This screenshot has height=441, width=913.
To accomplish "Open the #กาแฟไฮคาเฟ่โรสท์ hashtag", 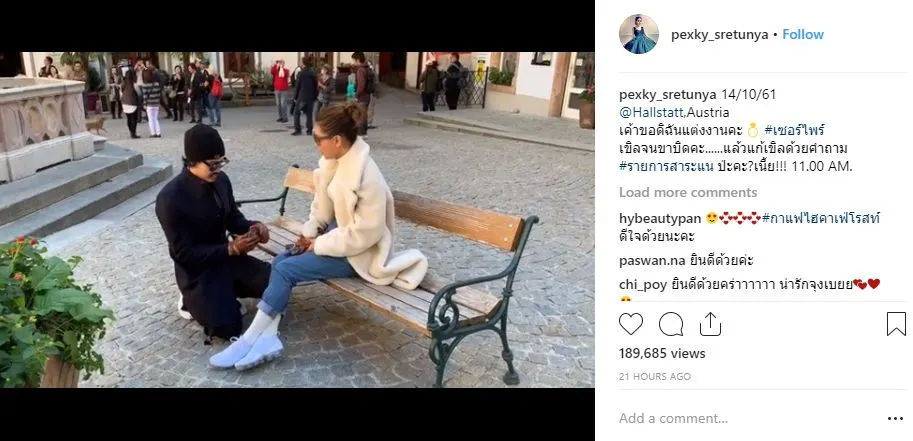I will [821, 219].
